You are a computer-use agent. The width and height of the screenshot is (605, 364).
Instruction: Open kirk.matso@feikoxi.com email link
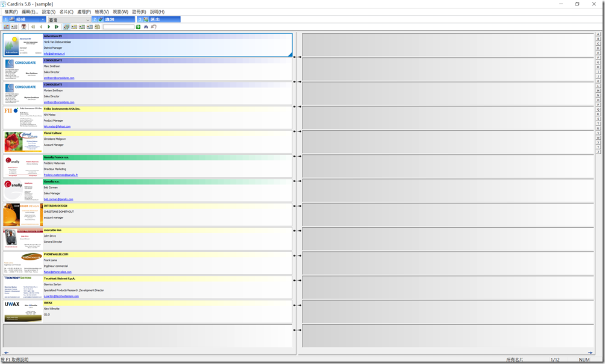click(57, 126)
